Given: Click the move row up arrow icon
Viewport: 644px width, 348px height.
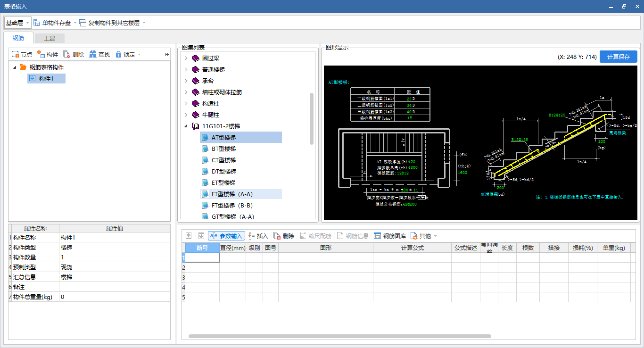Looking at the screenshot, I should click(x=189, y=236).
